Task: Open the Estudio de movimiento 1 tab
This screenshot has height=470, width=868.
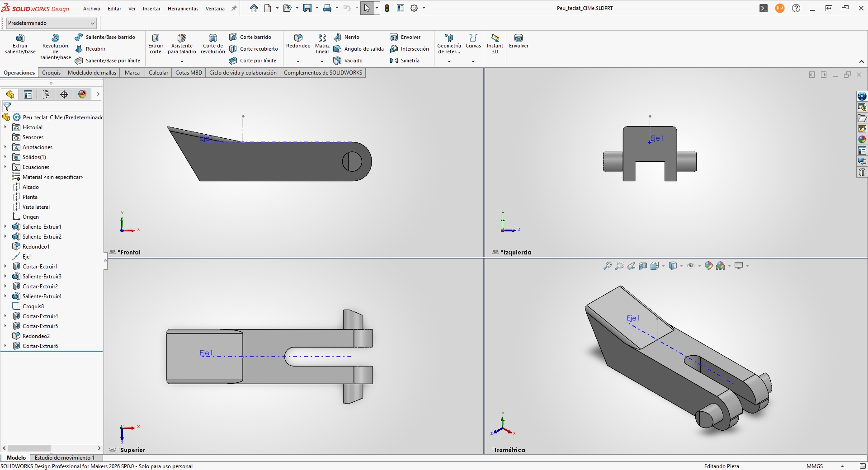Action: (x=64, y=458)
